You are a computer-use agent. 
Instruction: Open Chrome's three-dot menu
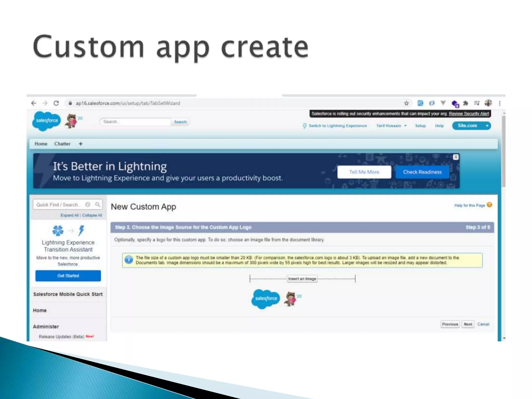tap(500, 103)
